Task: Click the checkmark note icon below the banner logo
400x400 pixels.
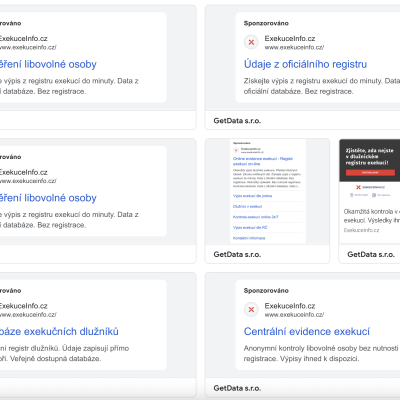Action: (x=374, y=195)
